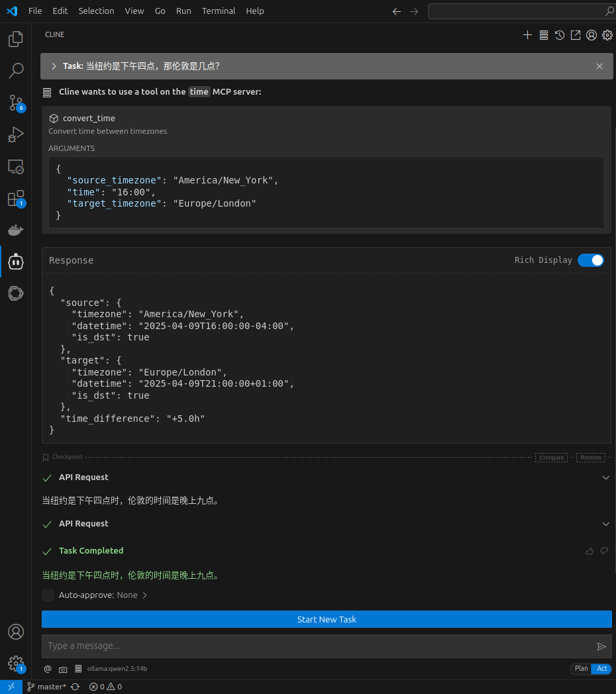Open MCP Servers icon in Cline header

tap(544, 35)
